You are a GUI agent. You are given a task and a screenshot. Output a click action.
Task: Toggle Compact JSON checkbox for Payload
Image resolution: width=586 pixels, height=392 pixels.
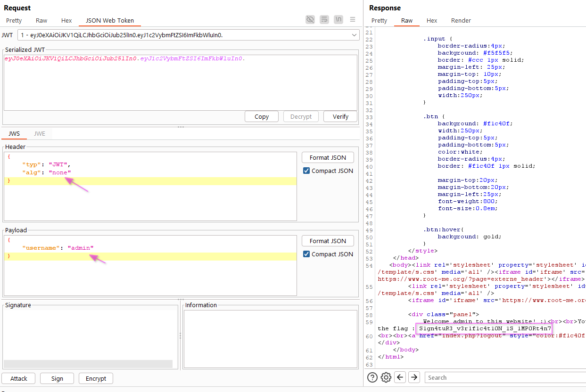[306, 254]
